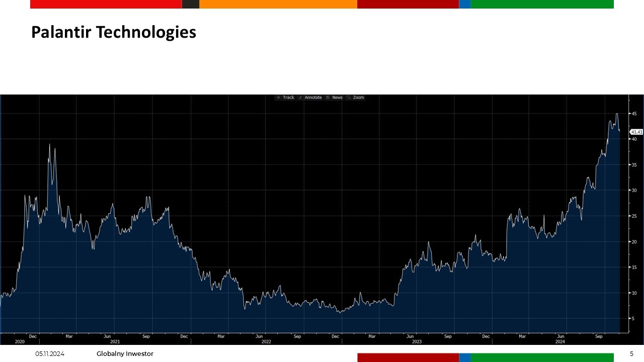Click the 15 value on price axis
Viewport: 644px width, 362px height.
click(634, 267)
